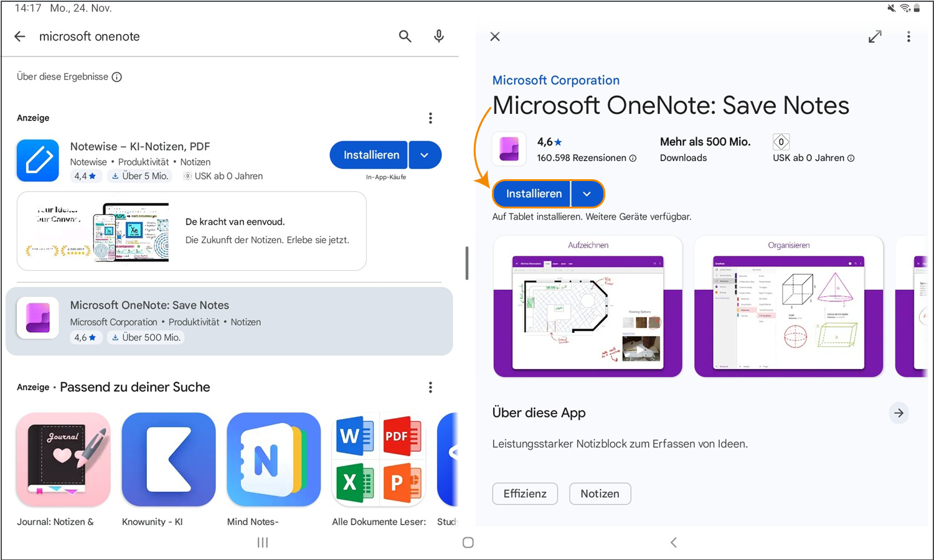Tap the back arrow in search bar
934x560 pixels.
click(x=20, y=37)
